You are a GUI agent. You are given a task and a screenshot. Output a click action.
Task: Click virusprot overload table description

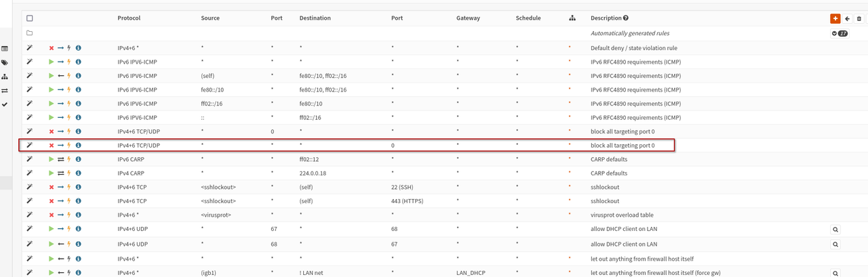[x=622, y=215]
